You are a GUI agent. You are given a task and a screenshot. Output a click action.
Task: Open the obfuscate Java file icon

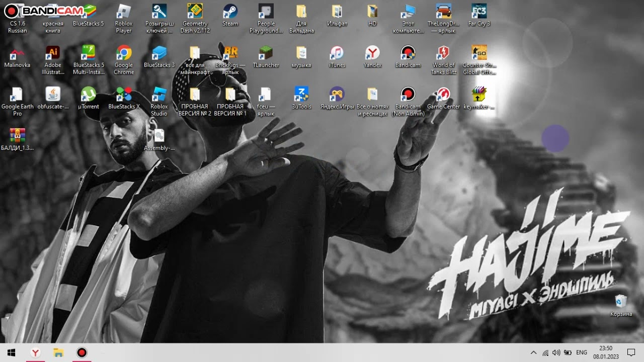53,99
